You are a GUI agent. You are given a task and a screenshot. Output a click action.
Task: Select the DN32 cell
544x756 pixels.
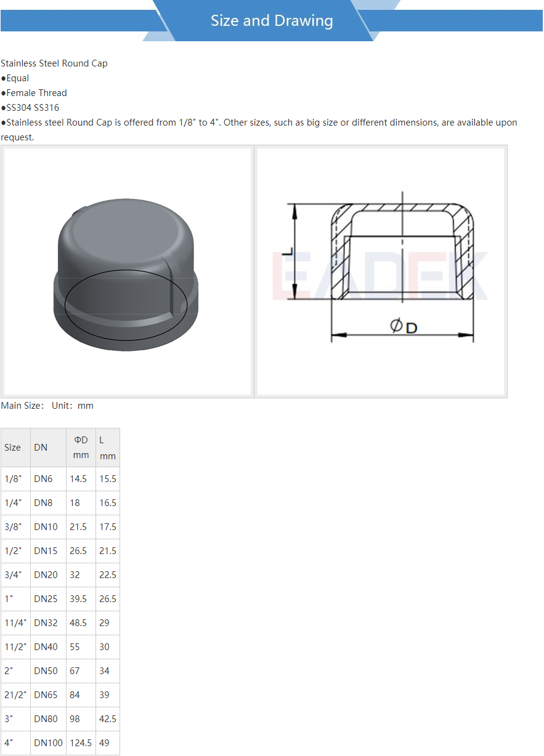click(x=49, y=623)
